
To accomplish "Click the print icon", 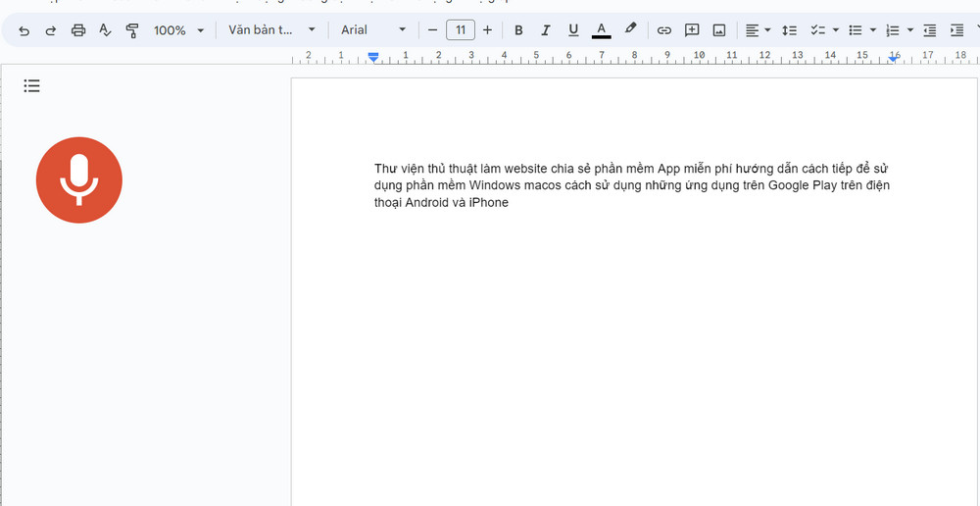I will [78, 30].
